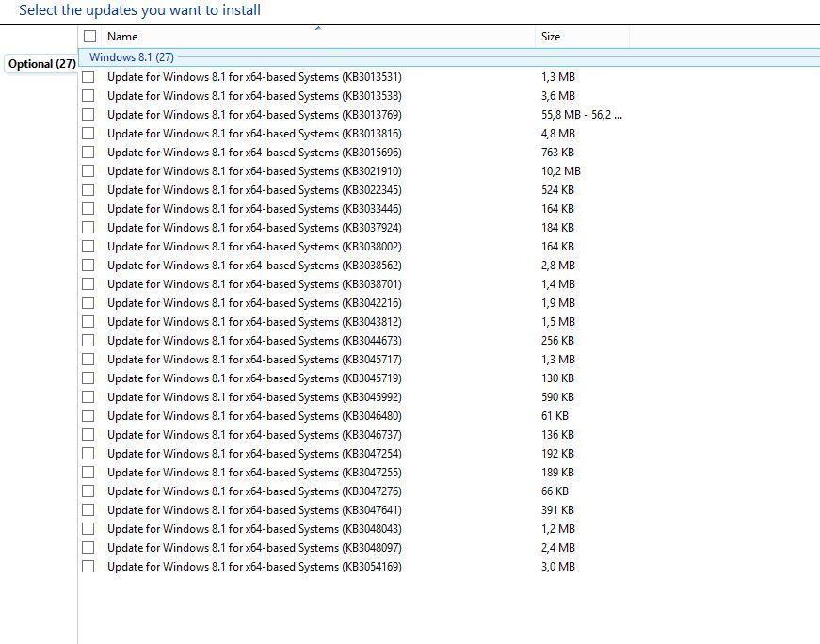The height and width of the screenshot is (644, 820).
Task: Click the size value 1,5 MB
Action: [558, 322]
